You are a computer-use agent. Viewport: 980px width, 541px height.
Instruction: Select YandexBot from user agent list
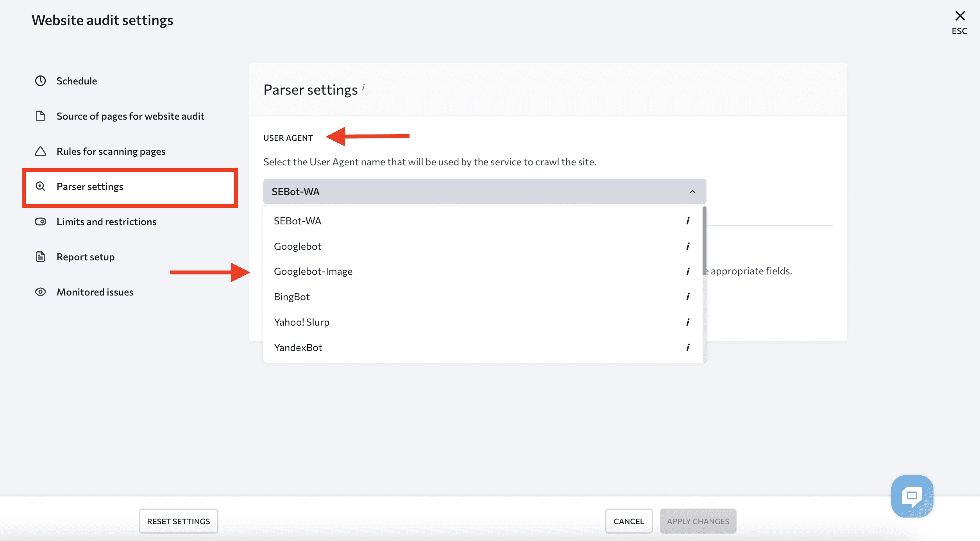pyautogui.click(x=298, y=347)
